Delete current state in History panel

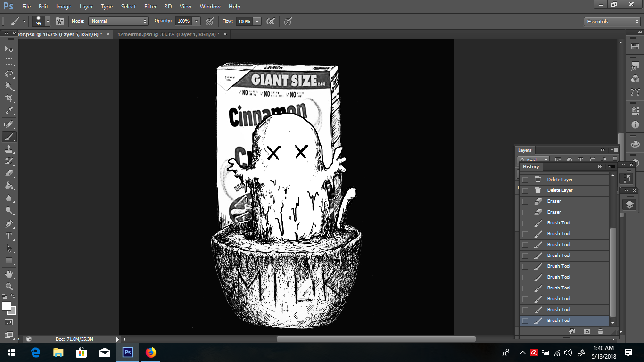click(600, 331)
